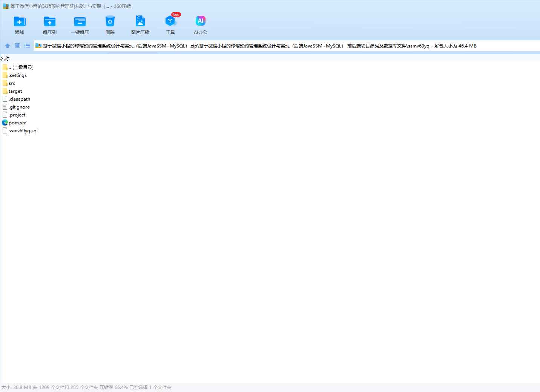Select the .settings folder
Image resolution: width=540 pixels, height=392 pixels.
(15, 75)
